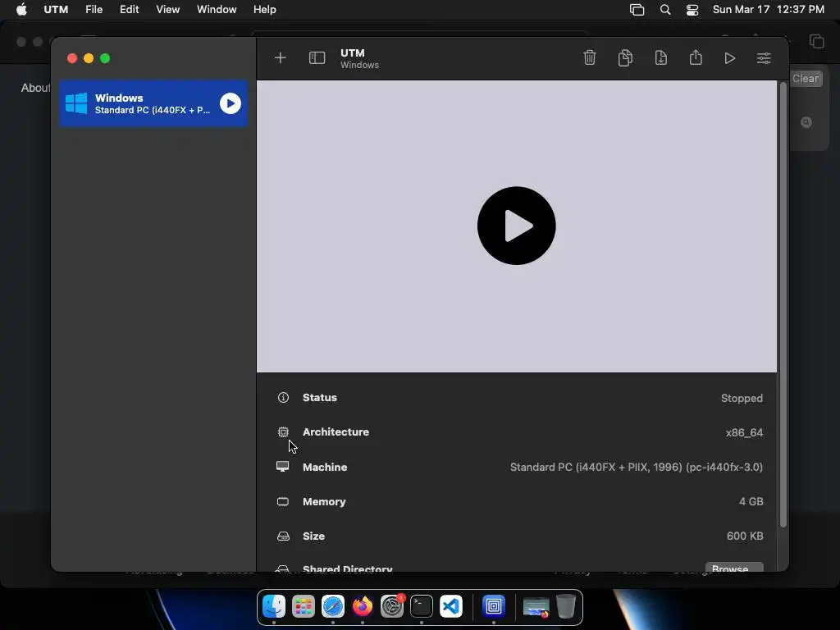Click the tab overview icon in the background window
840x630 pixels.
pyautogui.click(x=816, y=41)
